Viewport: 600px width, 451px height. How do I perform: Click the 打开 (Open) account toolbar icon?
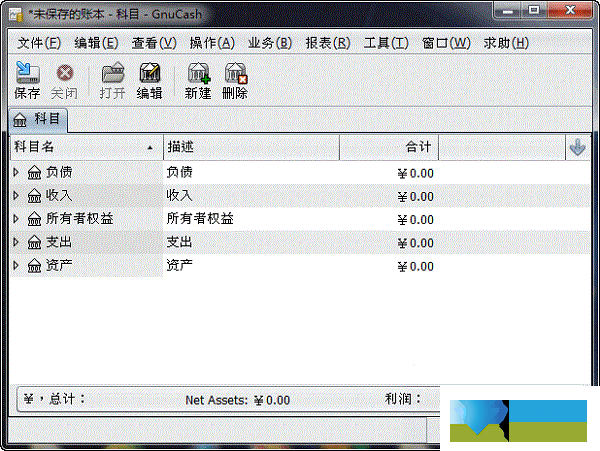(113, 72)
